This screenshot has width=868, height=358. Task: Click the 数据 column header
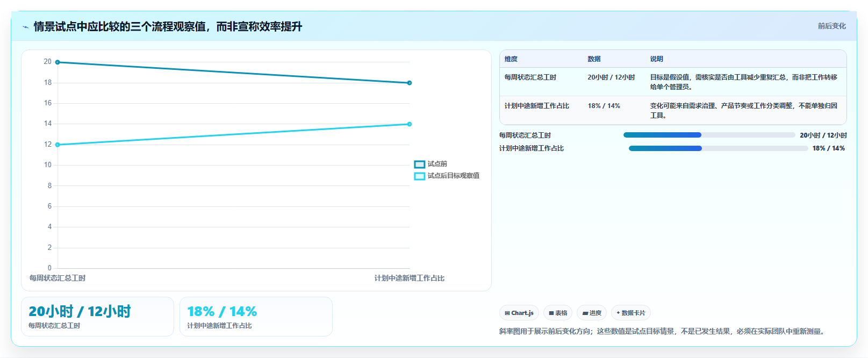[x=594, y=59]
